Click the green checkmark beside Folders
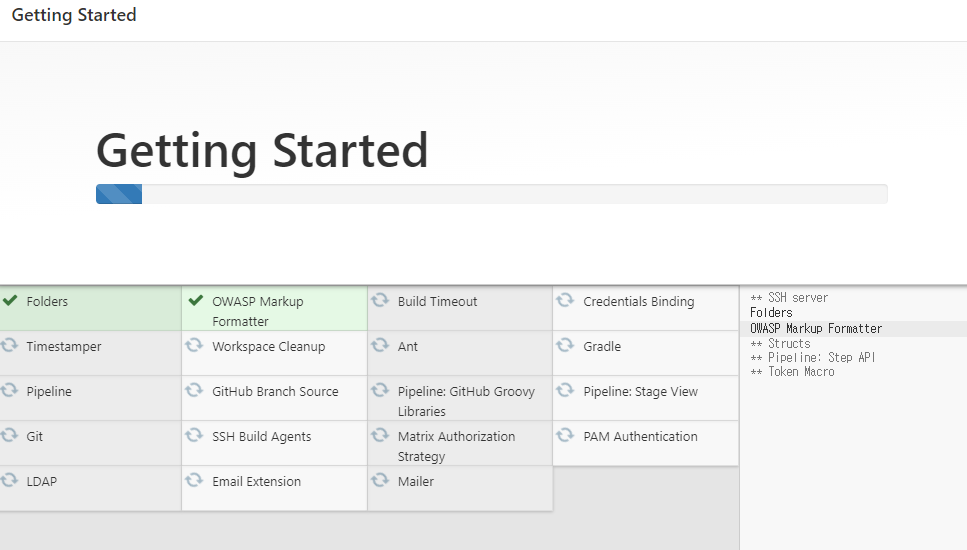This screenshot has width=967, height=550. 10,300
